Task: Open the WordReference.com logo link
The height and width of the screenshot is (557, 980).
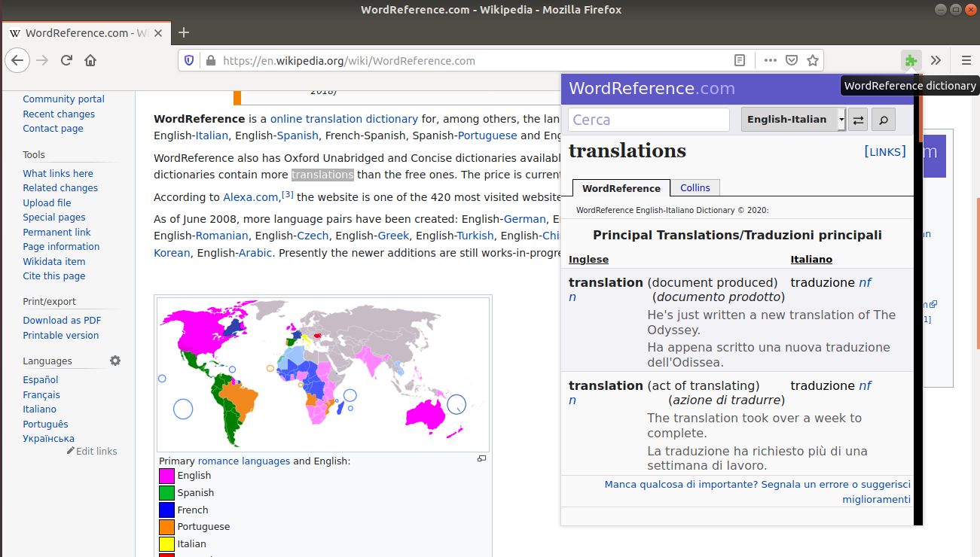Action: (652, 88)
